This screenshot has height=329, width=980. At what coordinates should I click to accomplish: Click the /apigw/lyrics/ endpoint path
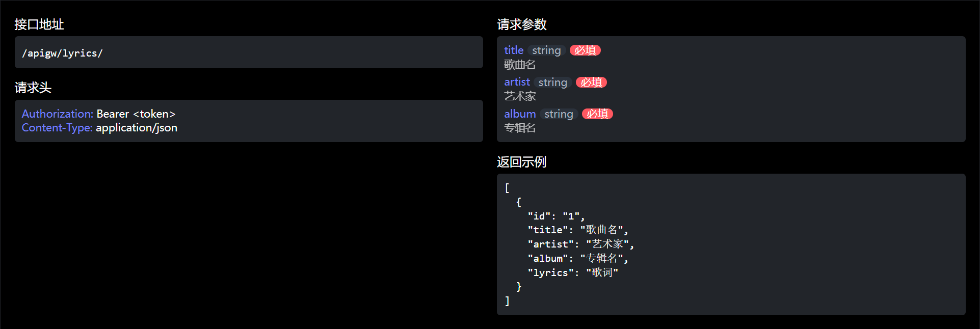coord(62,53)
